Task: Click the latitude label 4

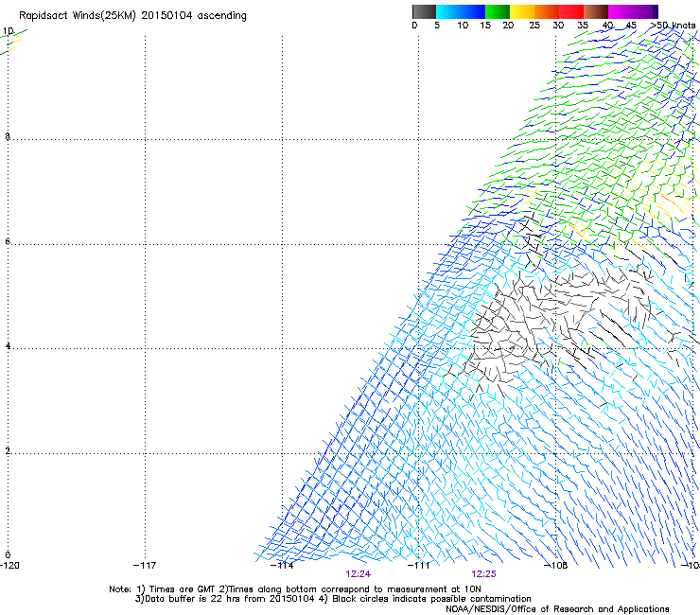Action: coord(8,345)
